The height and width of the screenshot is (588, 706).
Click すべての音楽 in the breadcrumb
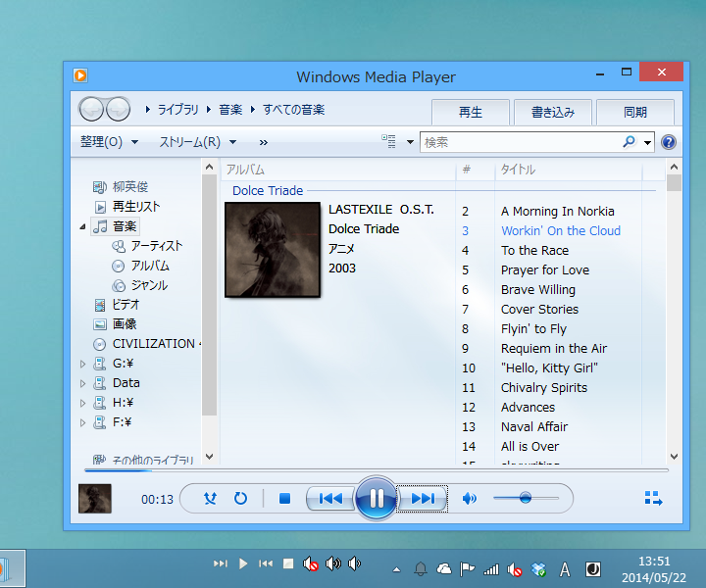tap(293, 110)
